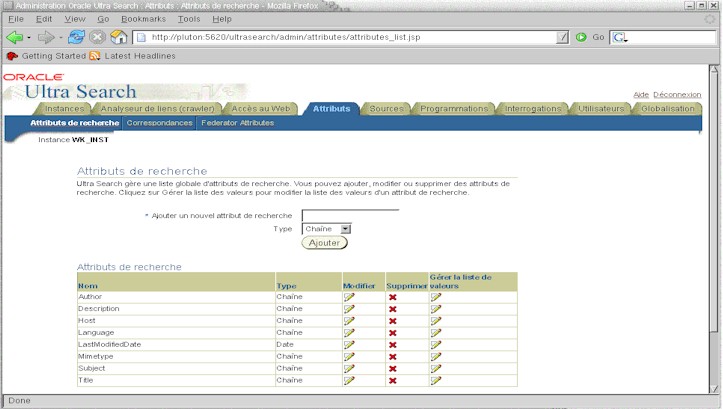This screenshot has height=409, width=723.
Task: Open the Back button history dropdown arrow
Action: (x=29, y=37)
